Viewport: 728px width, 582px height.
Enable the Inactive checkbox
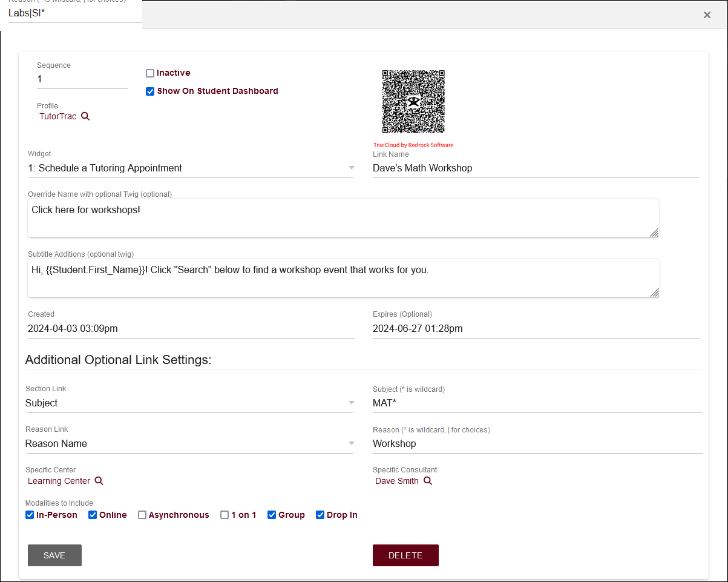[x=150, y=73]
